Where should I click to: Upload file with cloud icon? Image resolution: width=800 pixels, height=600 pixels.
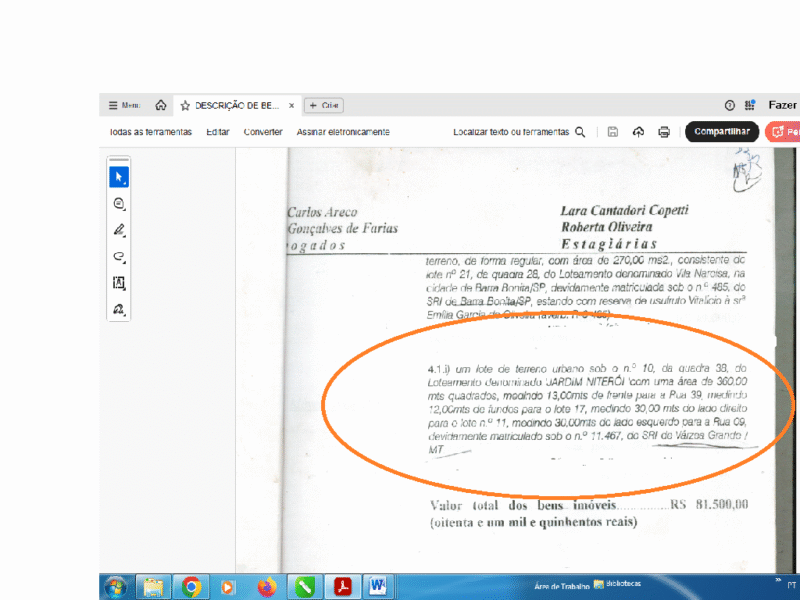pos(638,132)
